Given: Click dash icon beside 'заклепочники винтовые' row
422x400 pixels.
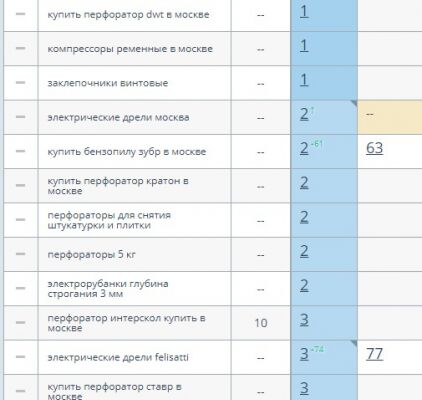Looking at the screenshot, I should click(20, 82).
